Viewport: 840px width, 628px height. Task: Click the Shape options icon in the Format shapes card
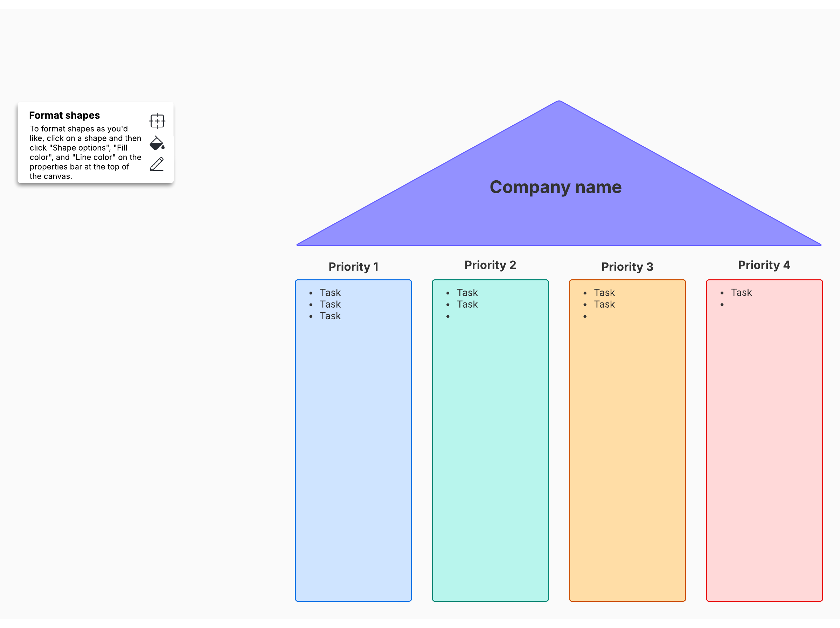(157, 121)
